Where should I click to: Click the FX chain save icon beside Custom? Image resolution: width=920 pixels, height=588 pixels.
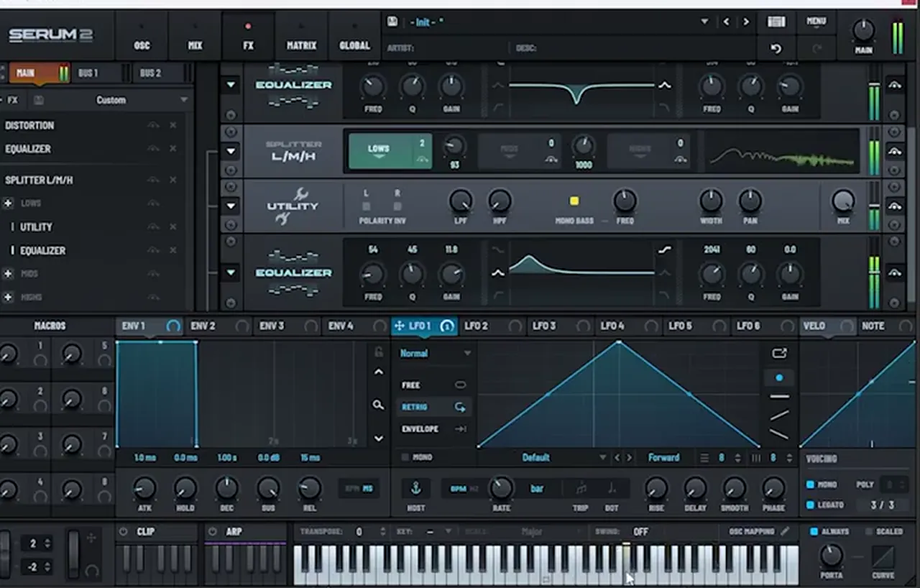click(39, 100)
